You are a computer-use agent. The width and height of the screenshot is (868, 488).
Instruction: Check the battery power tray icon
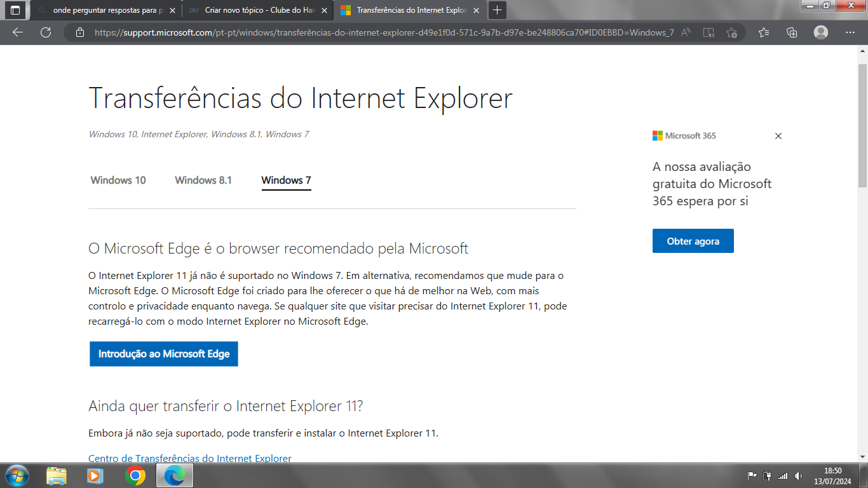click(767, 476)
